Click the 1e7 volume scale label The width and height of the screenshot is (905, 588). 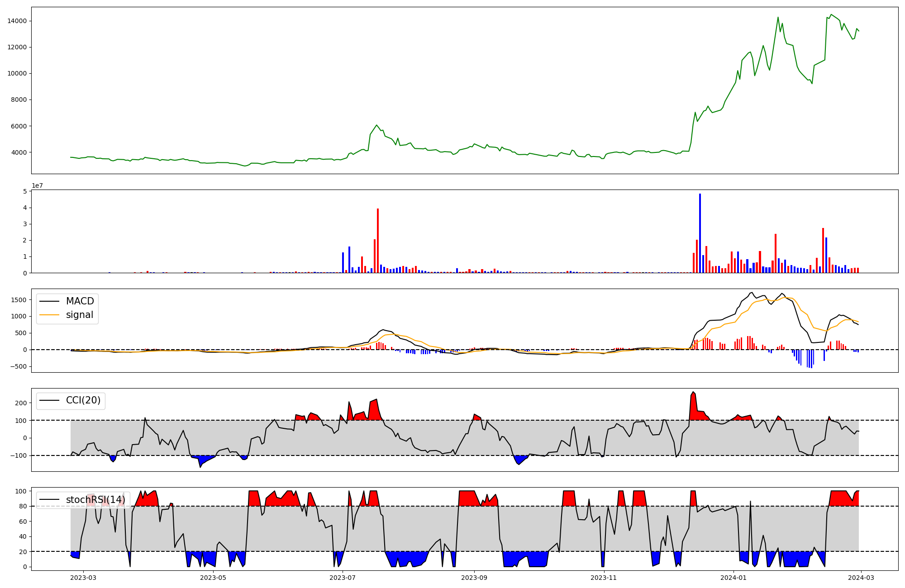37,185
